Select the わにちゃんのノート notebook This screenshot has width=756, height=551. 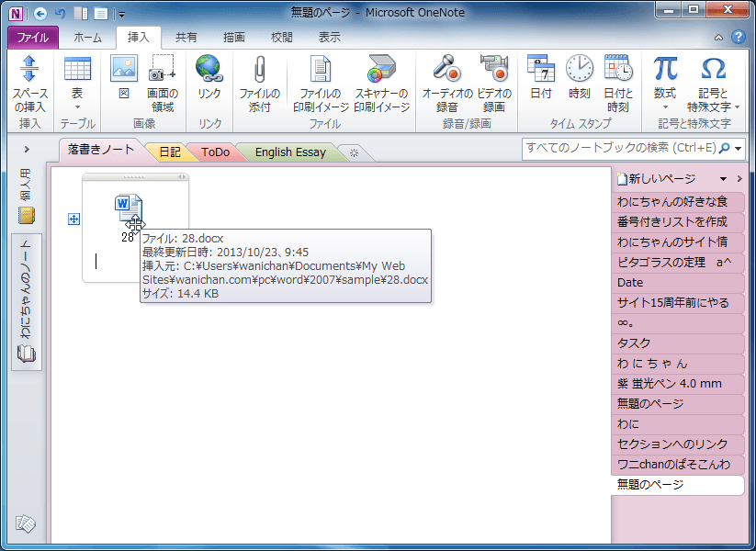click(x=27, y=302)
